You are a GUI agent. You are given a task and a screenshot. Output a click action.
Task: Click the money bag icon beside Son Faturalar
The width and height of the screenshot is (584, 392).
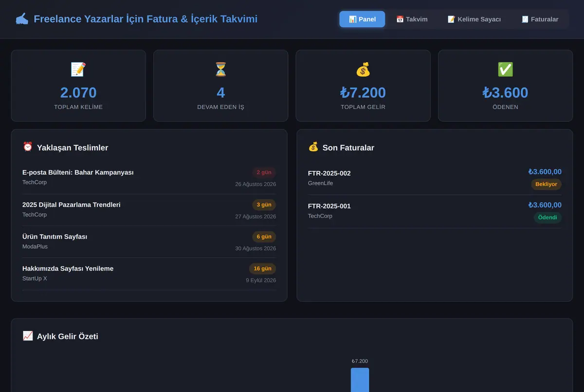(x=313, y=147)
